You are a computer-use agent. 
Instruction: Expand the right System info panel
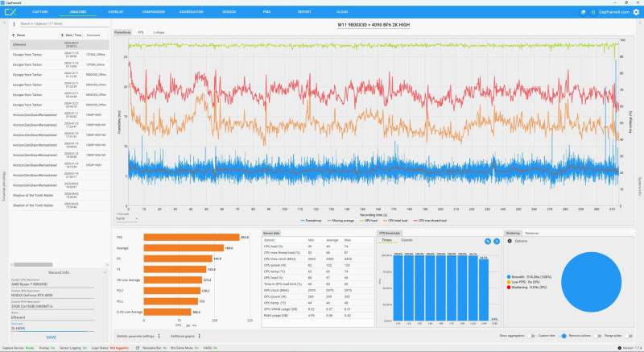point(639,23)
